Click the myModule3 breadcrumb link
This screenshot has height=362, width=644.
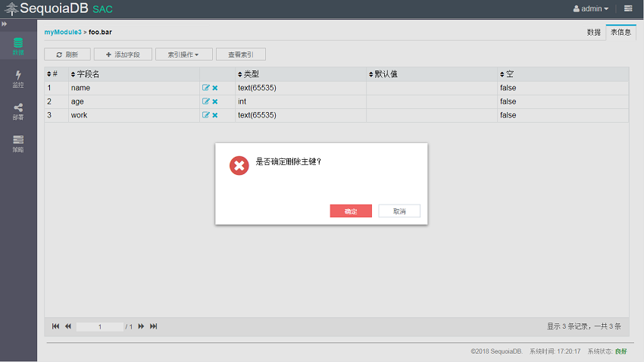(62, 32)
